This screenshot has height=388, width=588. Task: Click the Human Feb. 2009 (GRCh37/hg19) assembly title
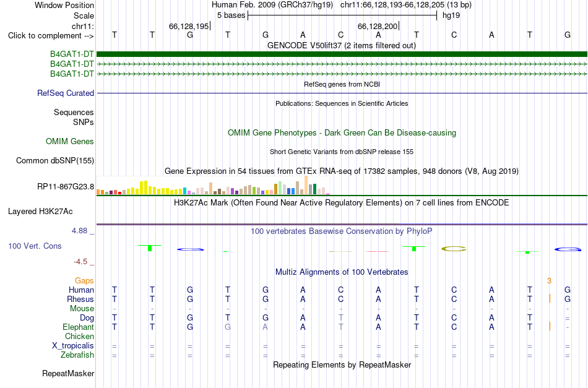tap(272, 5)
